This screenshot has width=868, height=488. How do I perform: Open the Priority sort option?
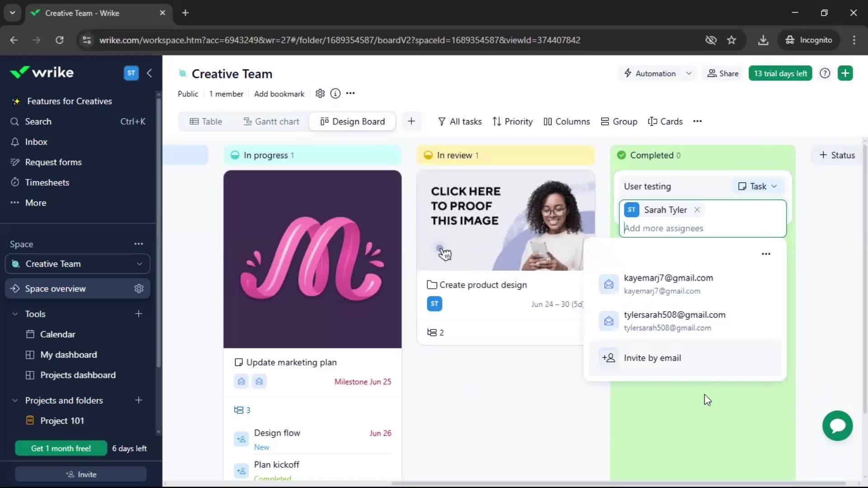(513, 122)
